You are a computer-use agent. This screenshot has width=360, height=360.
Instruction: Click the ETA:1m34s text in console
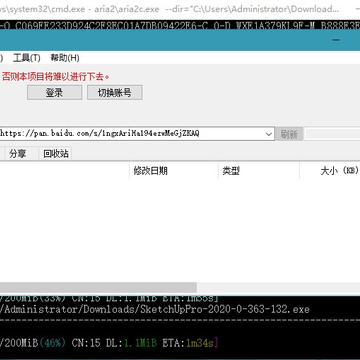point(190,343)
